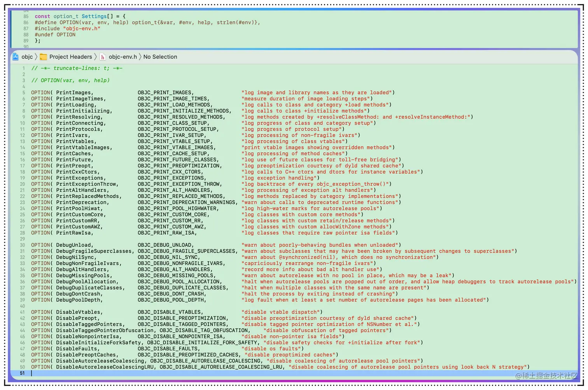588x390 pixels.
Task: Open the objc project jump bar segment
Action: click(x=27, y=57)
